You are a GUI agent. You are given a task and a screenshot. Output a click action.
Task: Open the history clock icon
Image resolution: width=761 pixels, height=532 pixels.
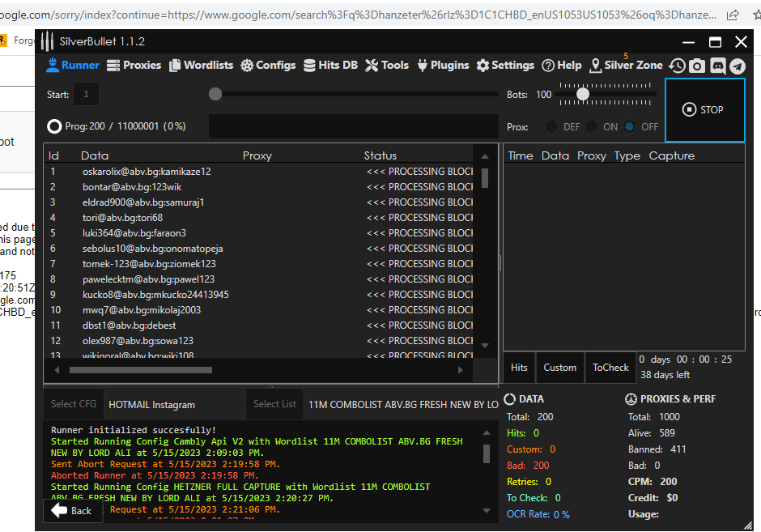click(x=677, y=66)
